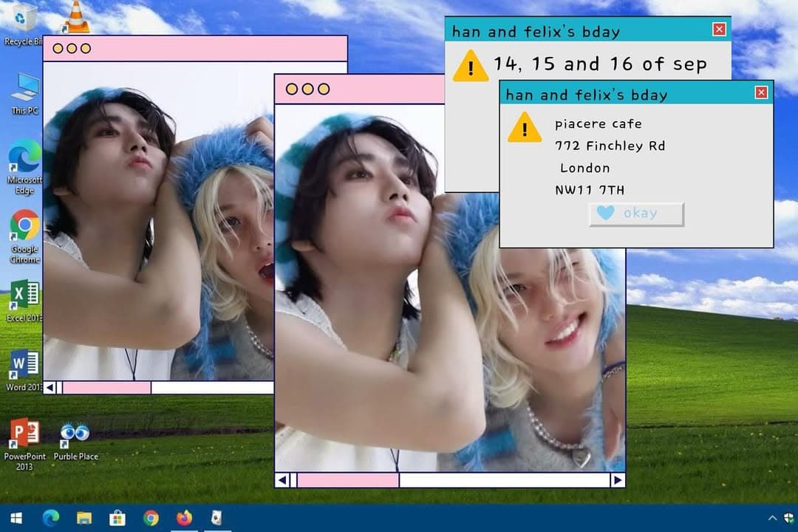Open the Excel 2013 desktop shortcut

coord(24,301)
